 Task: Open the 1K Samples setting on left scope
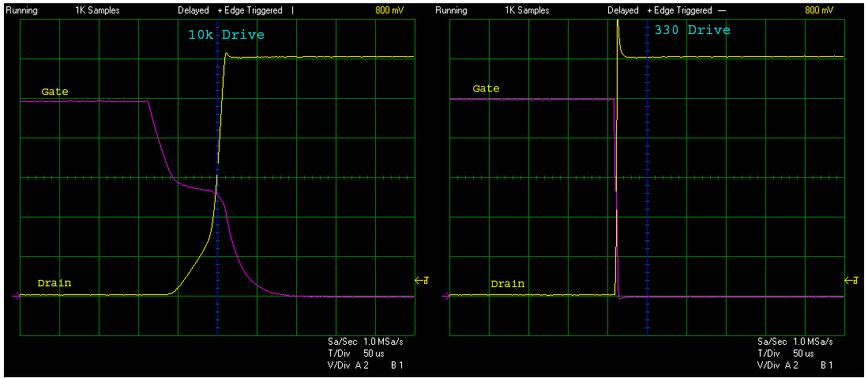(x=99, y=11)
